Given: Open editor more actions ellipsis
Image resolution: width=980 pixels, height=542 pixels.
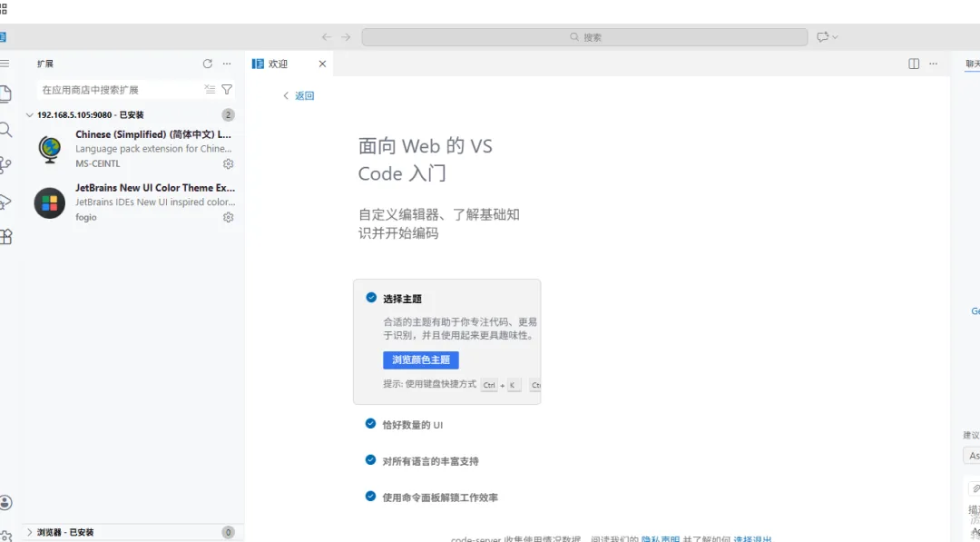Looking at the screenshot, I should [x=933, y=64].
